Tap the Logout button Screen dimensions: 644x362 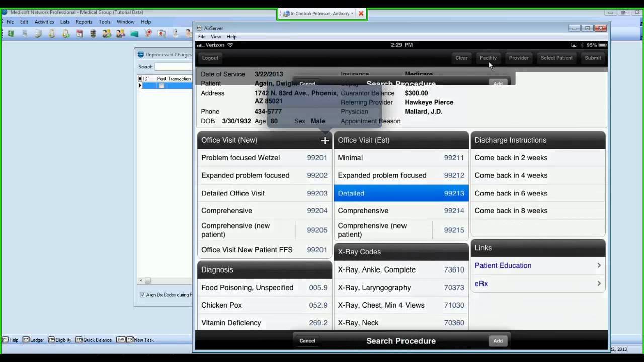click(210, 58)
